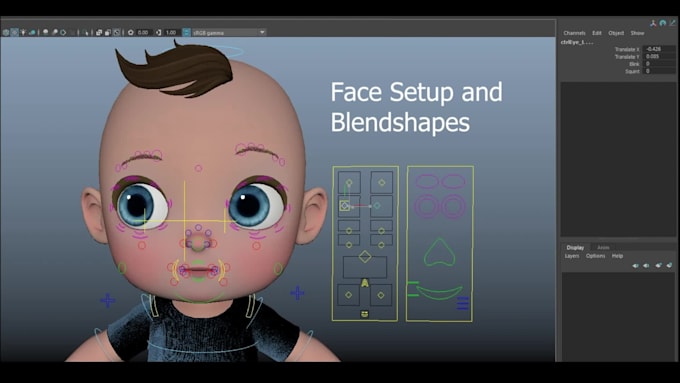Viewport: 680px width, 383px height.
Task: Click the circular anti-aliasing icon in toolbar
Action: [x=63, y=33]
